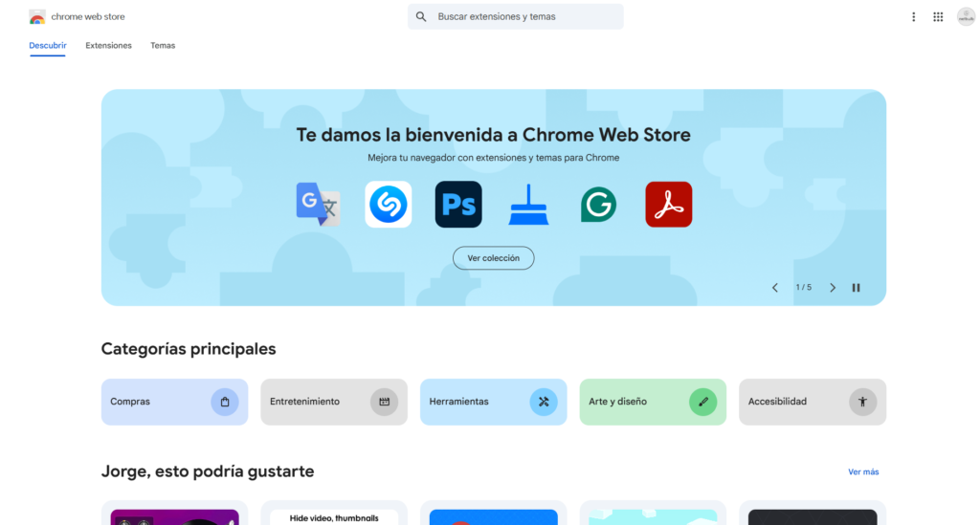This screenshot has width=980, height=525.
Task: Open the purple recommended extension card
Action: (x=174, y=513)
